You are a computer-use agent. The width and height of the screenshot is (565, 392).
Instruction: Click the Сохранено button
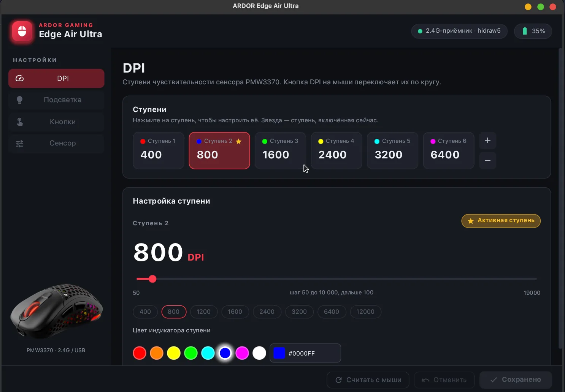coord(516,380)
